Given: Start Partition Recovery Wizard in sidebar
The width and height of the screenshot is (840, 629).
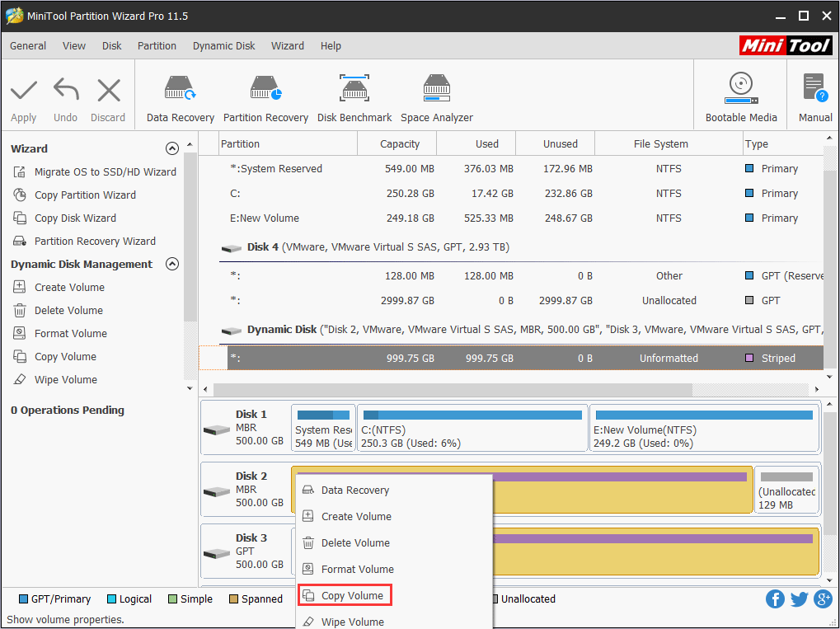Looking at the screenshot, I should pos(84,241).
